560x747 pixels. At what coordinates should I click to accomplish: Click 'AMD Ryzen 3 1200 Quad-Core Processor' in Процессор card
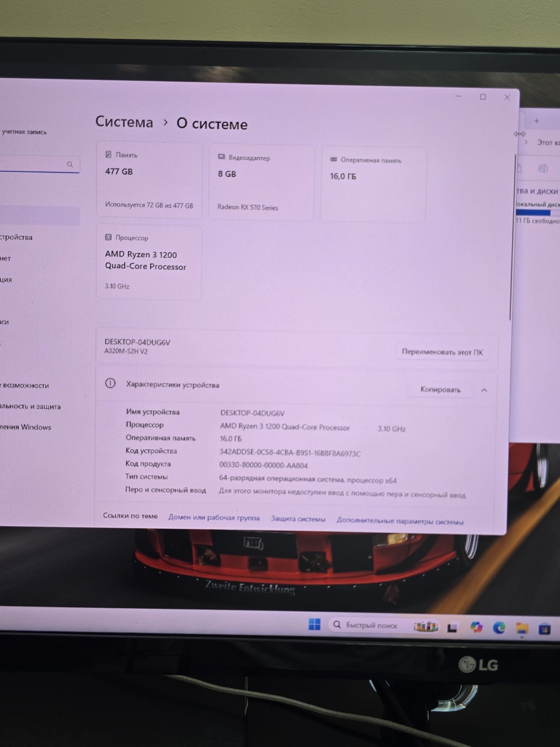coord(146,260)
